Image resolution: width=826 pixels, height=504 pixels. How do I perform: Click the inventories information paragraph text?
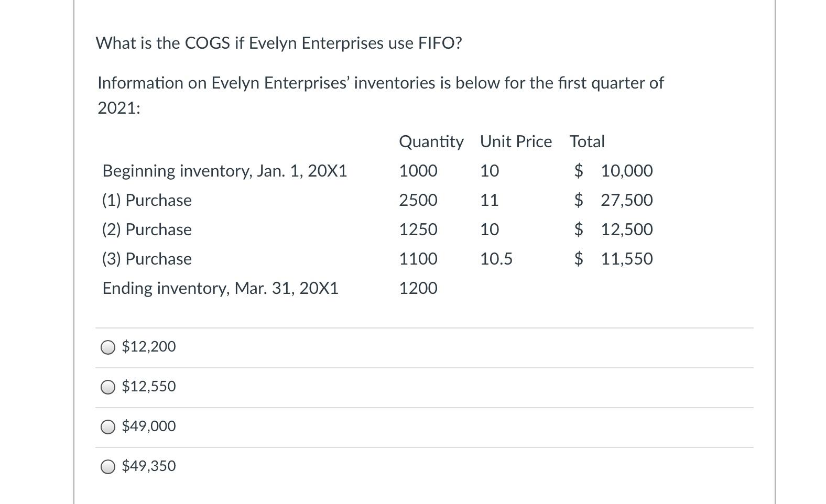click(x=380, y=94)
